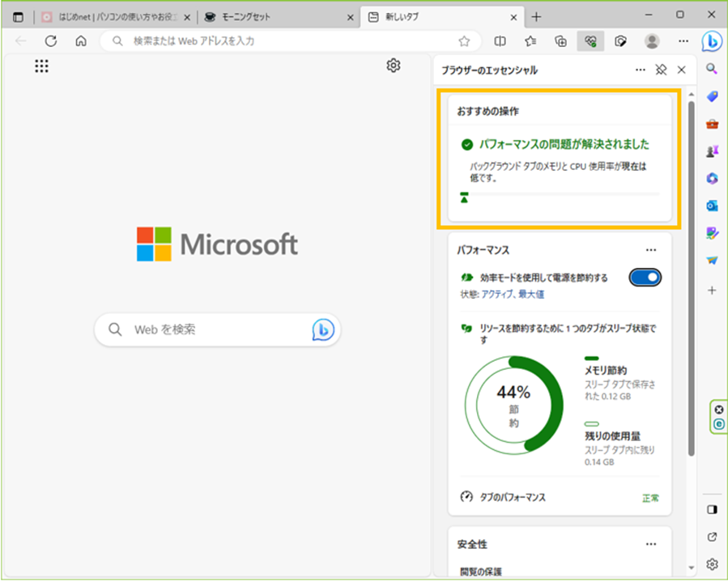Toggle sidebar visibility button

(x=713, y=510)
